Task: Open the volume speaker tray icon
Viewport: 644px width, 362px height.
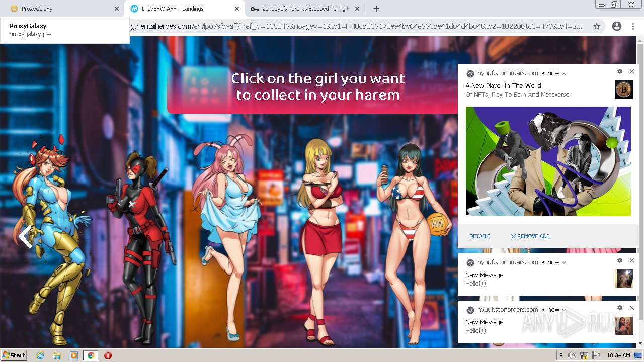Action: pos(573,355)
